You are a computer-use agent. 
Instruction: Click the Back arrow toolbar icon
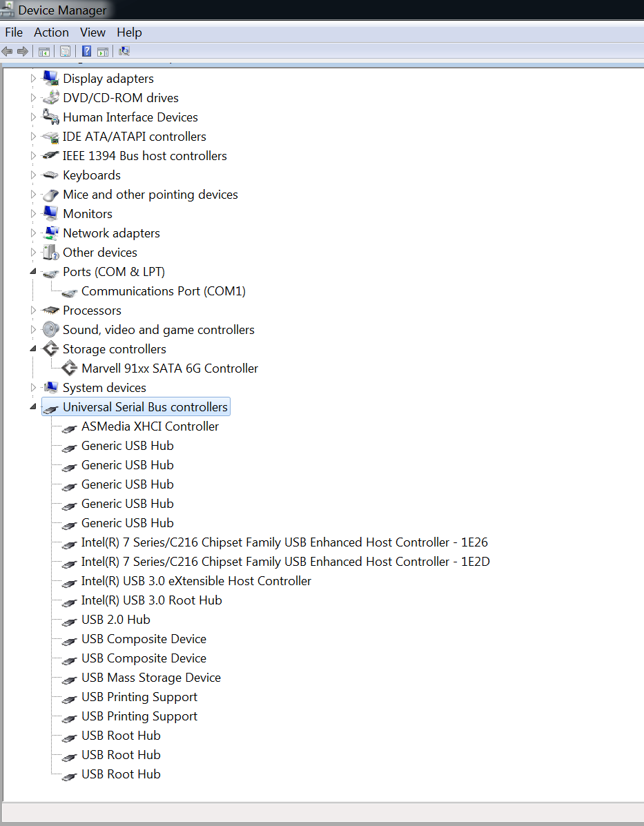pyautogui.click(x=8, y=51)
